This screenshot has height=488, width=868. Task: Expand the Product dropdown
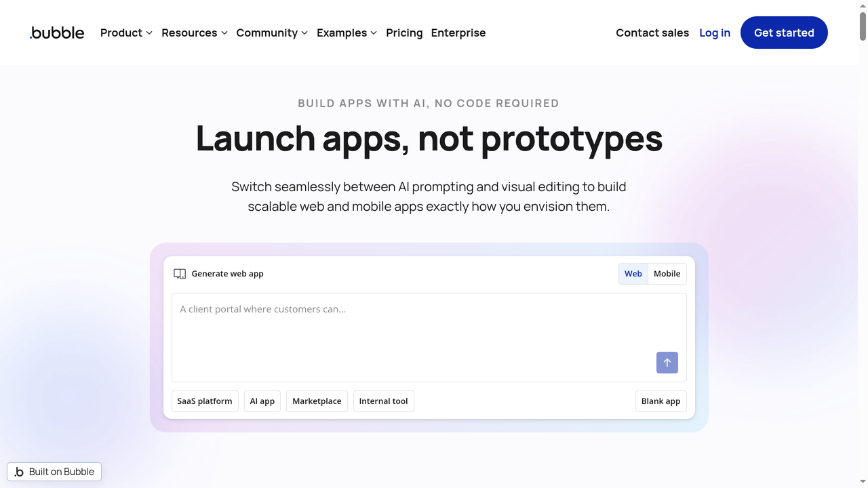(x=126, y=33)
